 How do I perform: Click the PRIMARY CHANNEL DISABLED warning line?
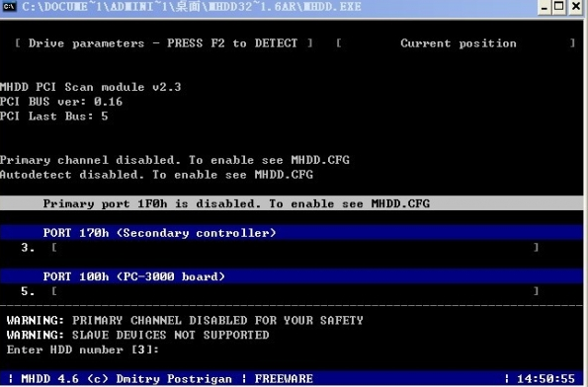pos(185,320)
